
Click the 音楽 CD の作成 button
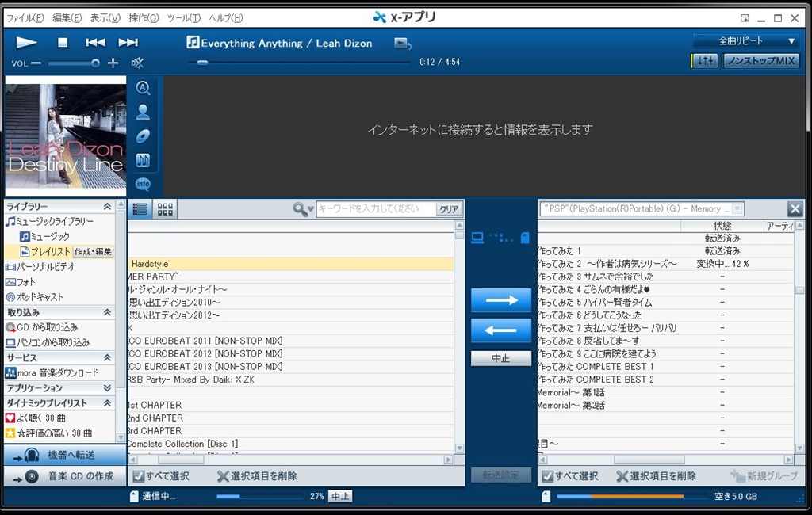[65, 476]
